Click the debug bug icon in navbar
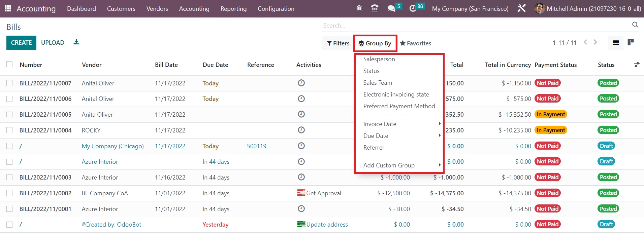The image size is (644, 234). (359, 8)
